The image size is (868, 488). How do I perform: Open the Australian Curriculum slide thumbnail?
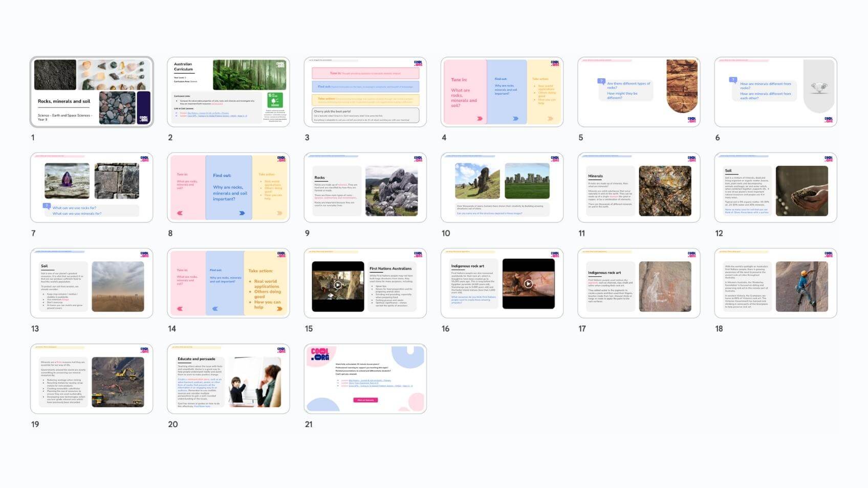click(x=228, y=92)
